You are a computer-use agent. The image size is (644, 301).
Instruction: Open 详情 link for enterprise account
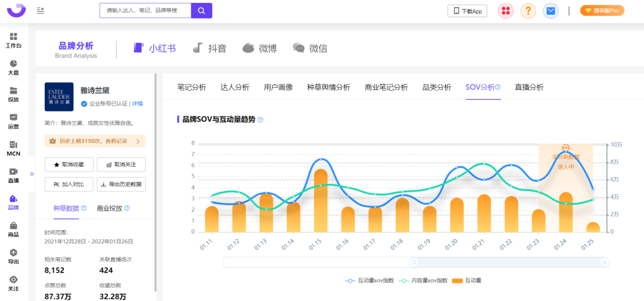click(138, 104)
